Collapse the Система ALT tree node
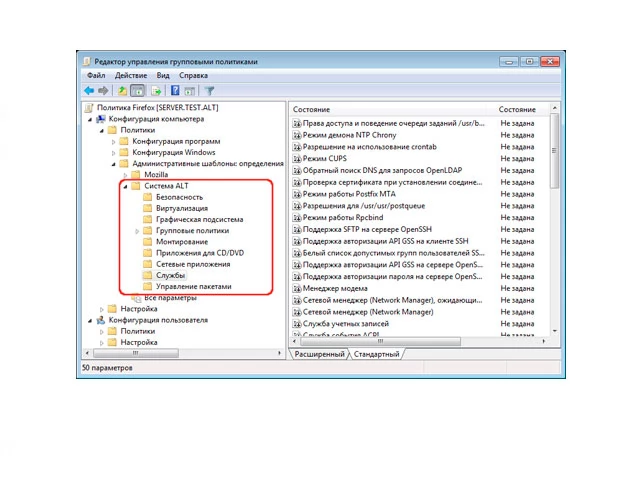The image size is (640, 480). tap(124, 186)
